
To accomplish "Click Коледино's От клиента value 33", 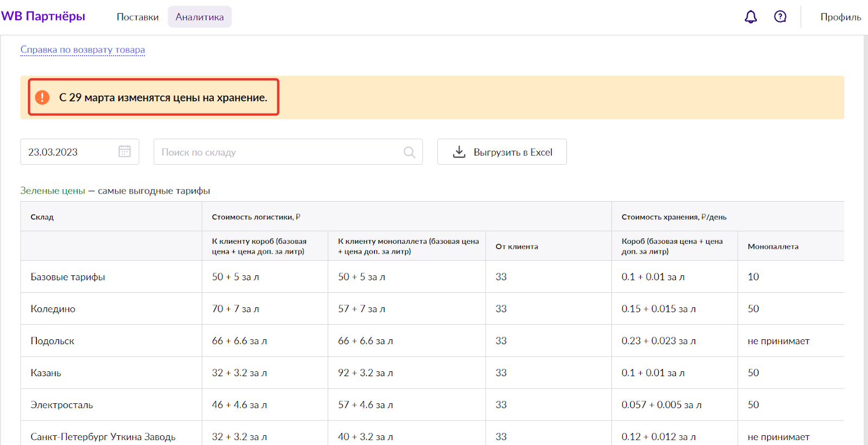I will tap(501, 309).
